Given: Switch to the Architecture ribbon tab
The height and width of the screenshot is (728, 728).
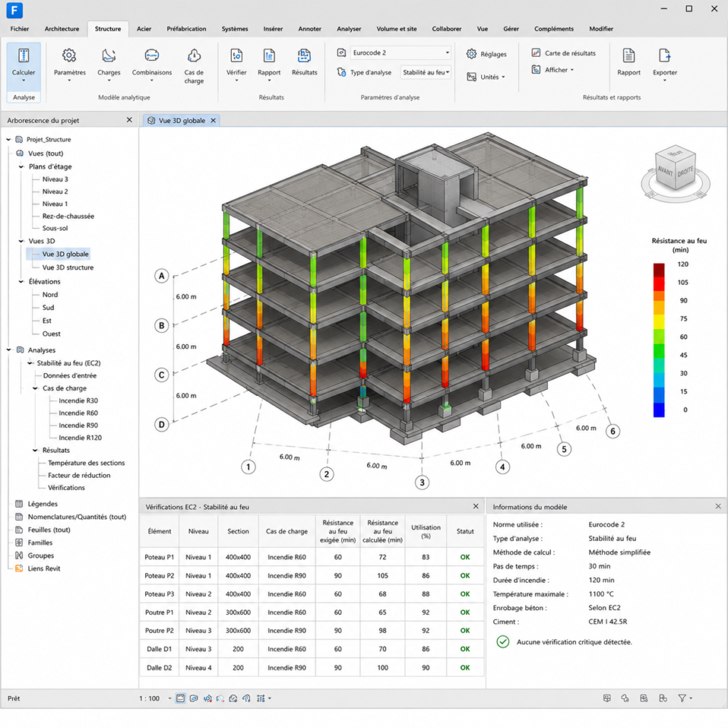Looking at the screenshot, I should [x=62, y=28].
